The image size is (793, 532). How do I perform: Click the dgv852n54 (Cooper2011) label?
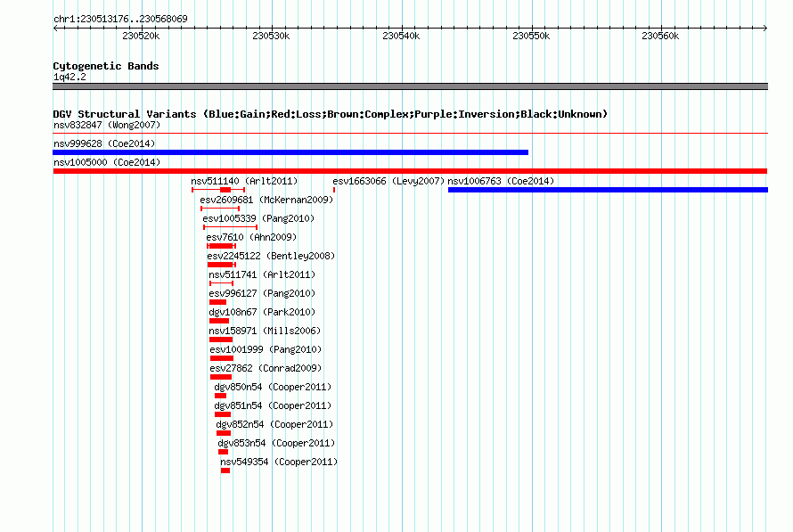(274, 424)
